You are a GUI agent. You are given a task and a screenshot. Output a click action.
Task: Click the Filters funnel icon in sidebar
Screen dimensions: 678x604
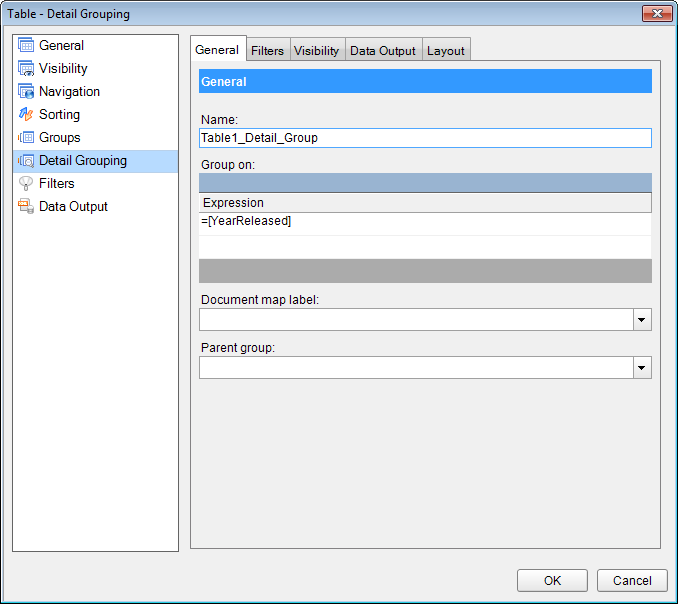26,183
